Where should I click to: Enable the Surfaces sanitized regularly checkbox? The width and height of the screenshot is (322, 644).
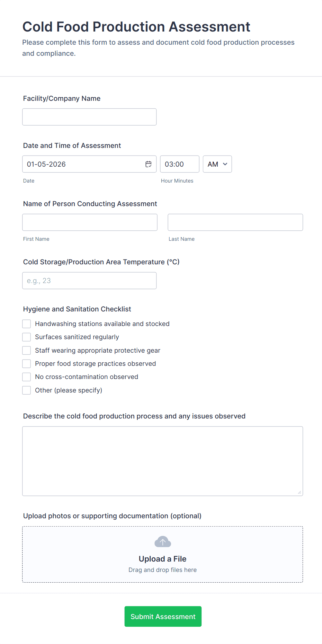click(26, 337)
